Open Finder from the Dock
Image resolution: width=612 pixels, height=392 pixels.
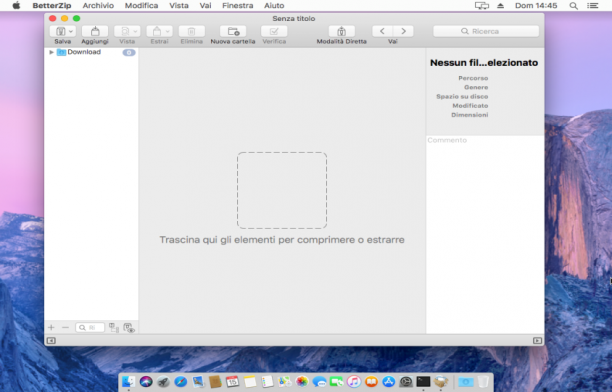pyautogui.click(x=128, y=381)
